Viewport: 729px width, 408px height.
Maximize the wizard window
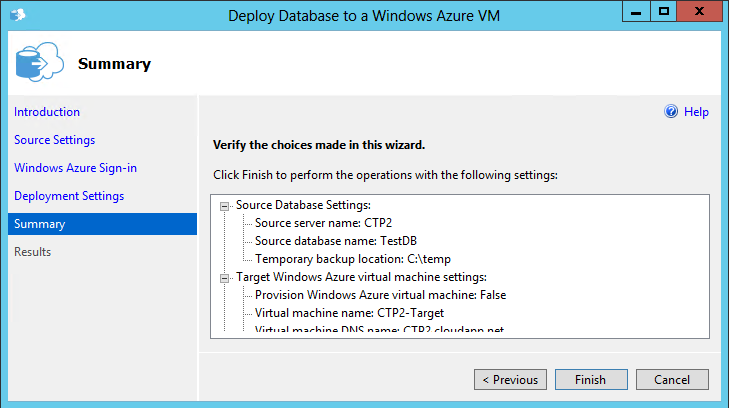(663, 14)
